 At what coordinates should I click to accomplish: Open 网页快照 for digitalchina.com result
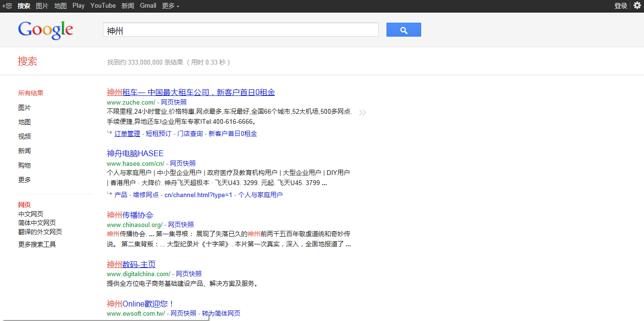189,274
